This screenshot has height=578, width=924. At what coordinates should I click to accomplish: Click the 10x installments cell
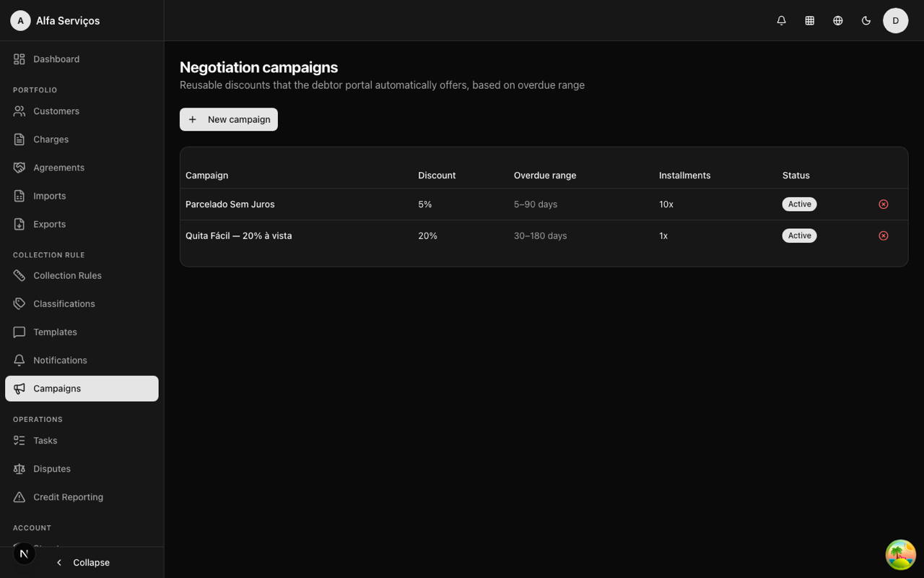[666, 204]
